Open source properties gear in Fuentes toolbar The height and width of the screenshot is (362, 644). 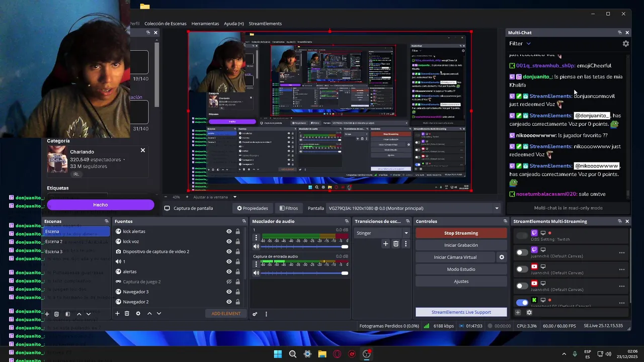point(138,314)
